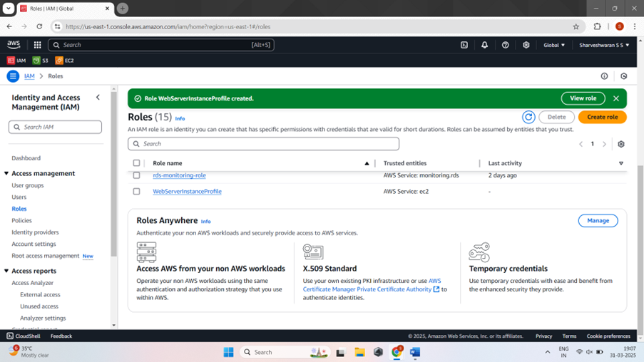644x362 pixels.
Task: Check the rds-monitoring-role checkbox
Action: tap(136, 175)
